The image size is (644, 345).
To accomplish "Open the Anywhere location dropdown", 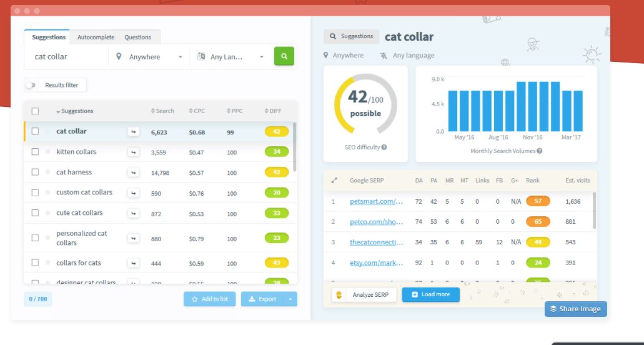I will coord(149,57).
